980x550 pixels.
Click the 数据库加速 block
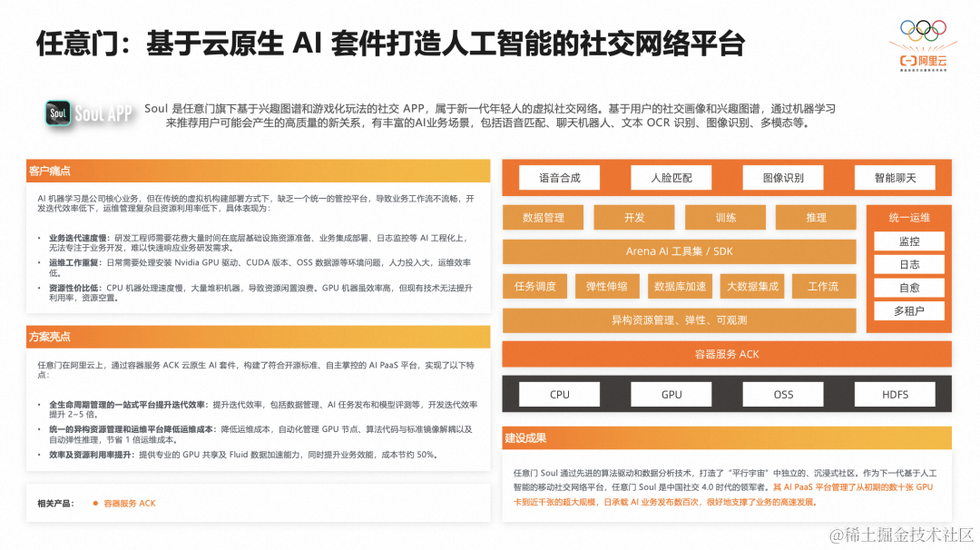click(x=680, y=286)
